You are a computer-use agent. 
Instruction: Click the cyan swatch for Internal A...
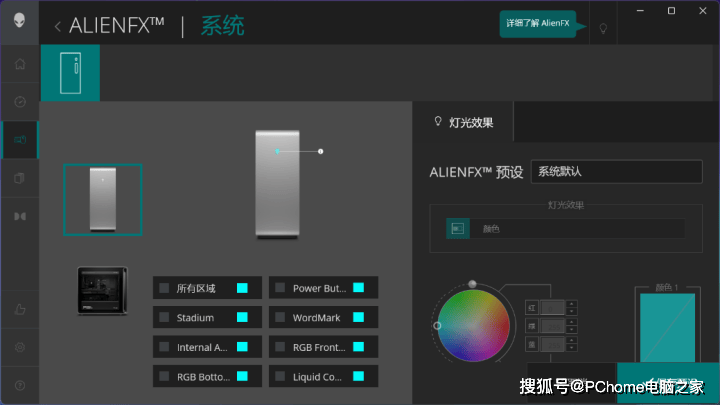pyautogui.click(x=242, y=347)
